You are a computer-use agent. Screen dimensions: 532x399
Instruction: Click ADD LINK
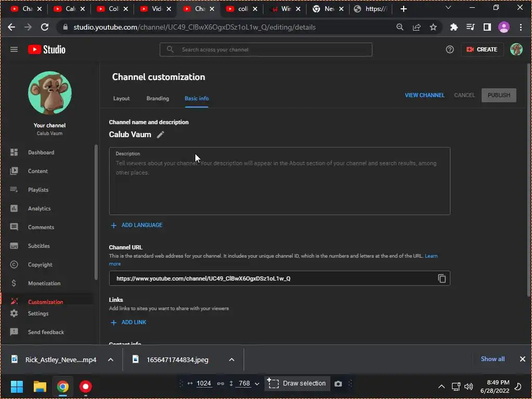[x=129, y=322]
